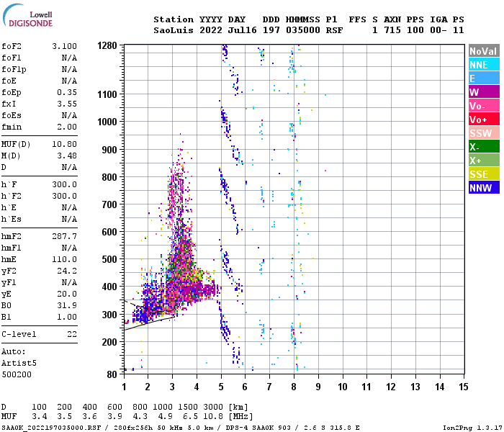
Task: Click the MUF value 3.4 in table
Action: coord(39,417)
